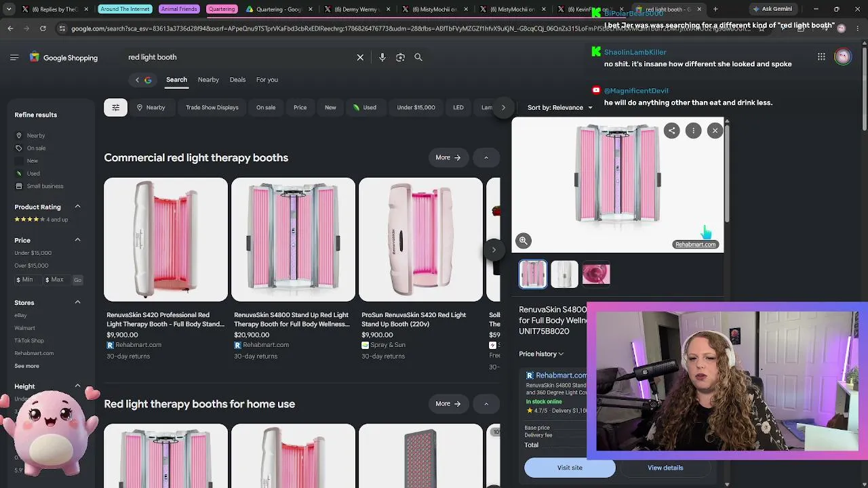Screen dimensions: 868x488
Task: Collapse the Stores section
Action: [77, 302]
